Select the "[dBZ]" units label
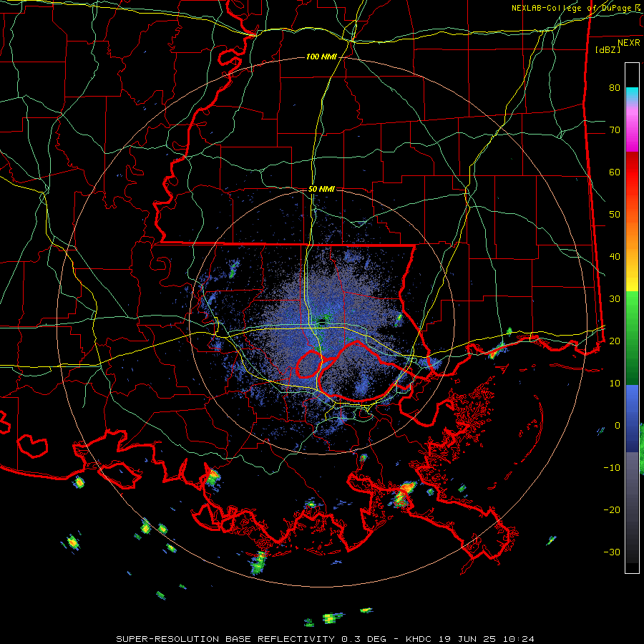644x644 pixels. click(x=608, y=49)
